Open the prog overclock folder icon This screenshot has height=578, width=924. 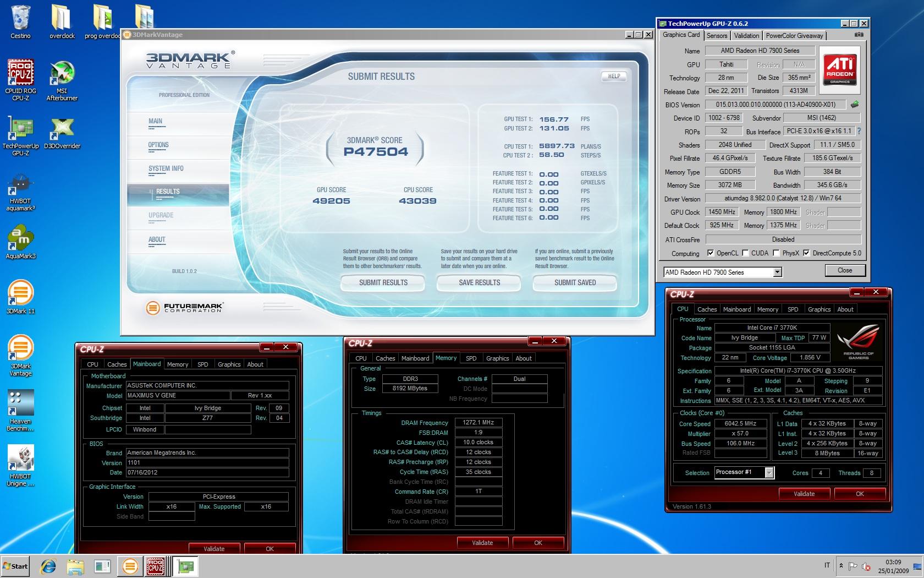[x=103, y=22]
